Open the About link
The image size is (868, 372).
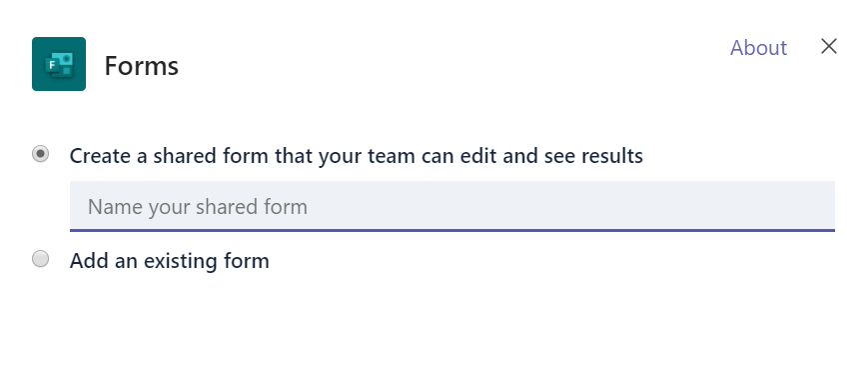click(758, 48)
